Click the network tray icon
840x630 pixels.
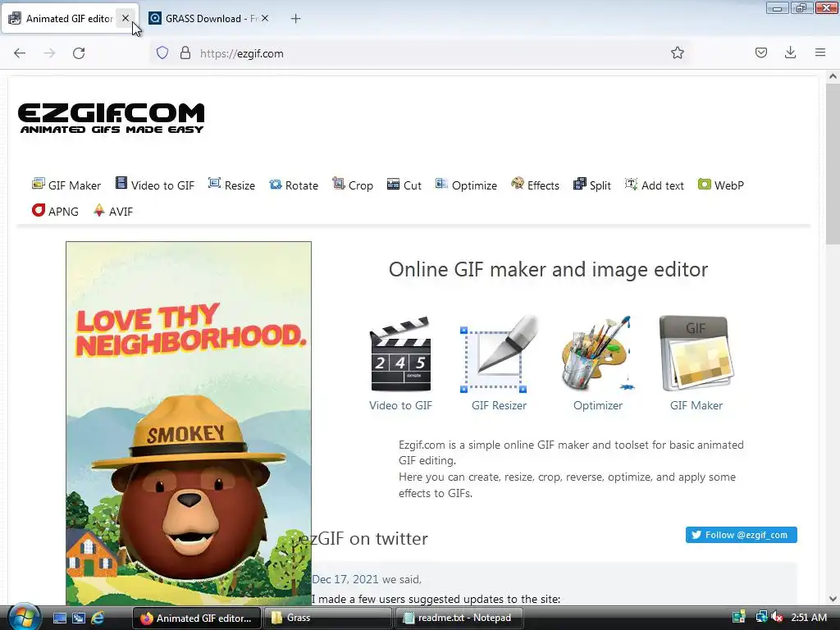pyautogui.click(x=761, y=618)
